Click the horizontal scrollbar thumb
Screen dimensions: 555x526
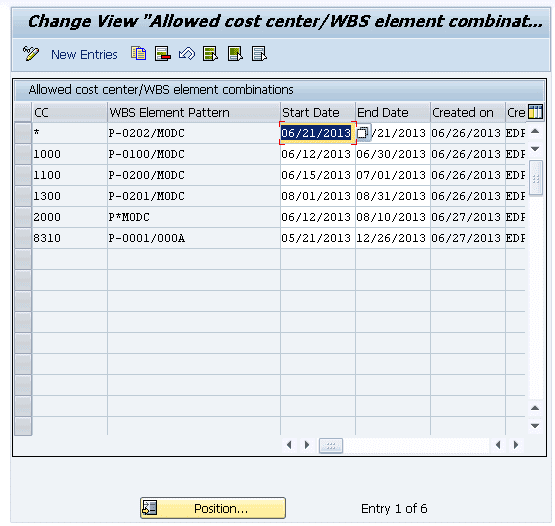click(x=331, y=445)
